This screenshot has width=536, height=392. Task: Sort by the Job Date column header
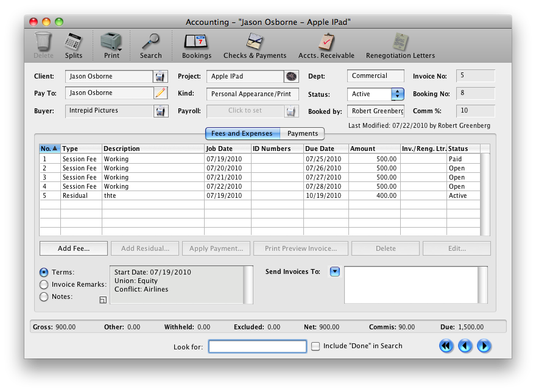pyautogui.click(x=228, y=149)
